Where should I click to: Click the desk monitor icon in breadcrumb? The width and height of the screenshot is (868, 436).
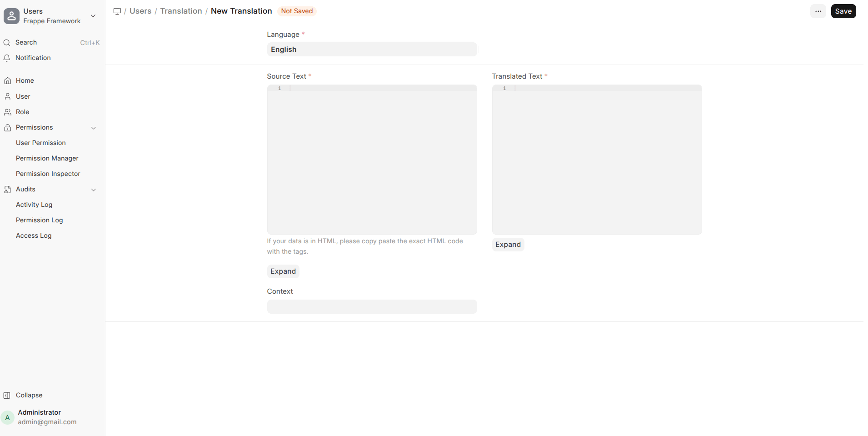pyautogui.click(x=117, y=11)
